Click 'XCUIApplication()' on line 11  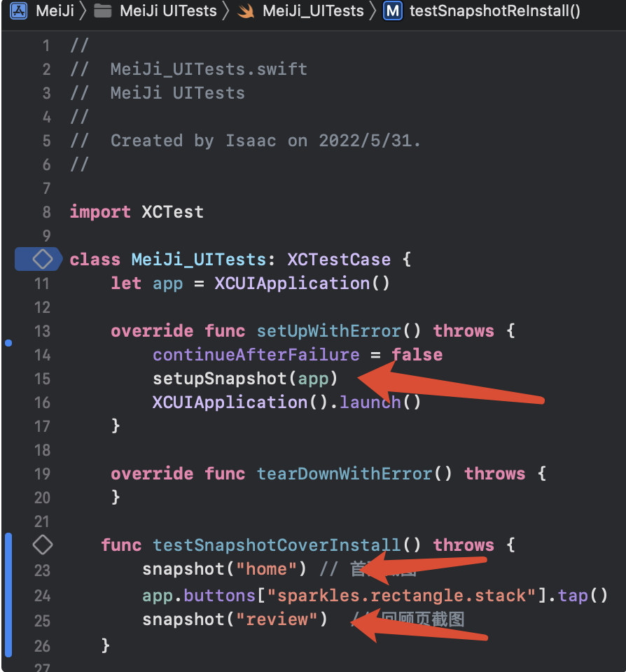pos(302,283)
